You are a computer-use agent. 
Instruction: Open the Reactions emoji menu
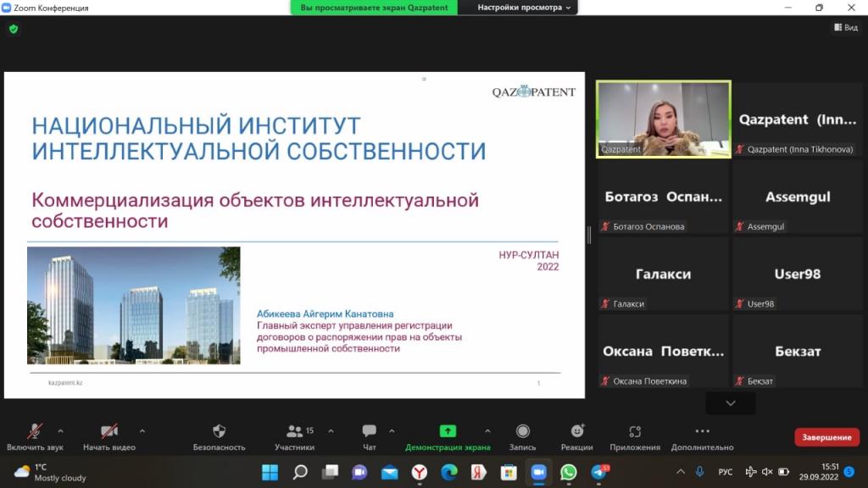576,431
